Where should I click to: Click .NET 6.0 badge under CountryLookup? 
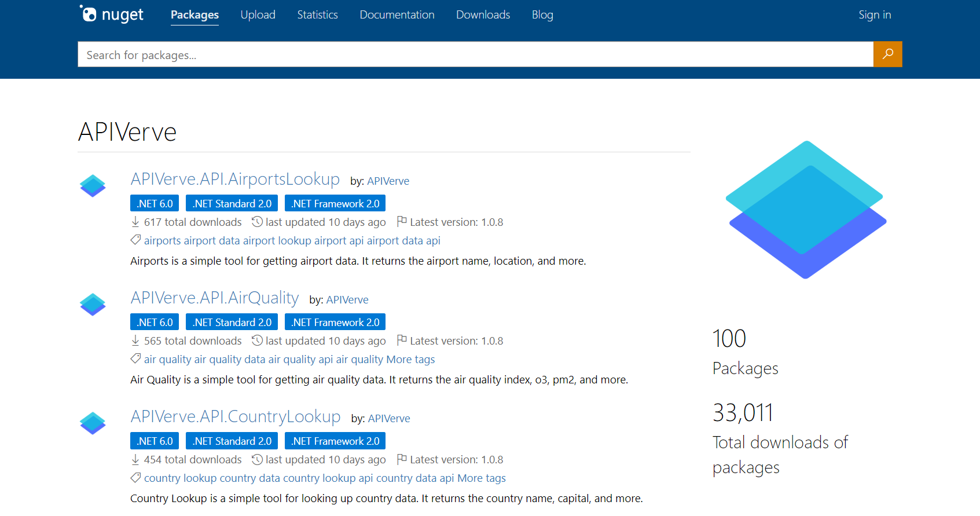coord(155,441)
